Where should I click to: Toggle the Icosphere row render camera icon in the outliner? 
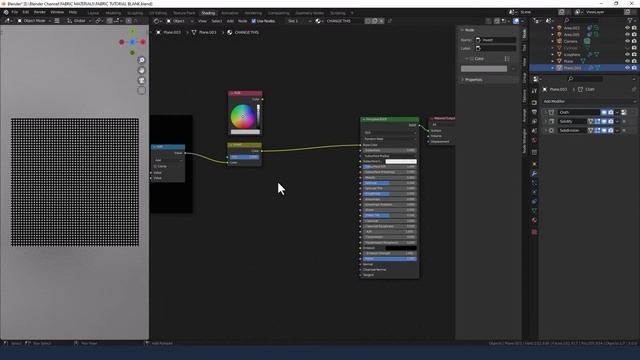tap(634, 54)
